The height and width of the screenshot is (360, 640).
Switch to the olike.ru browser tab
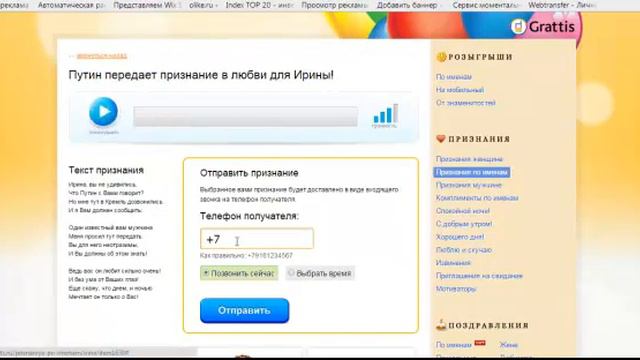[x=203, y=5]
